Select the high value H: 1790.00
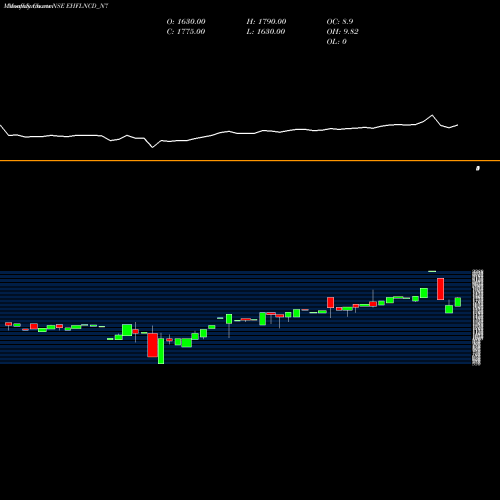 (x=266, y=22)
